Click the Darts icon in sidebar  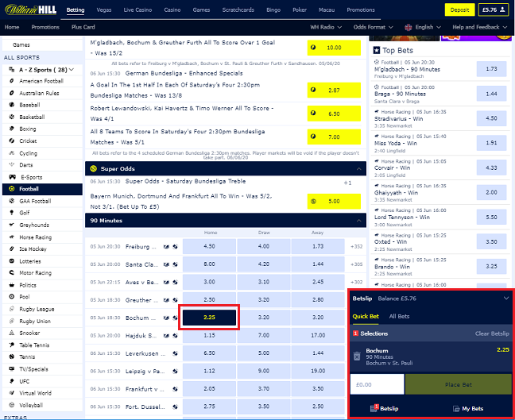coord(12,164)
